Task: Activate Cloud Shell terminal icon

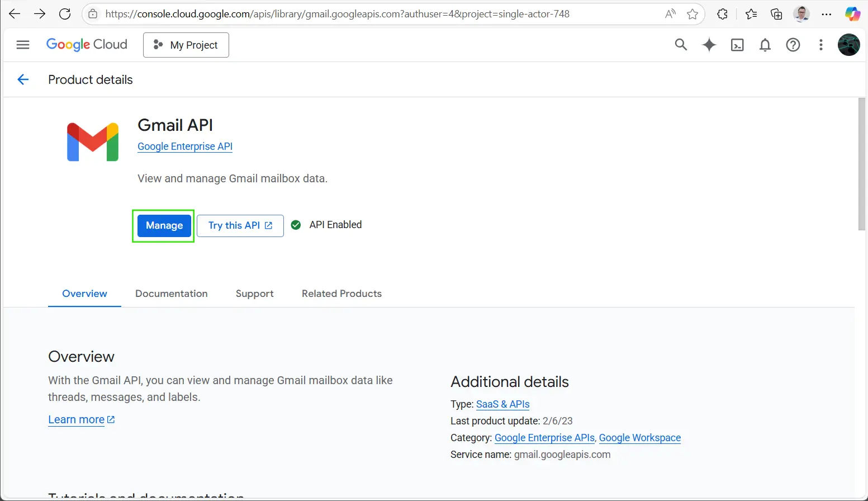Action: (x=737, y=45)
